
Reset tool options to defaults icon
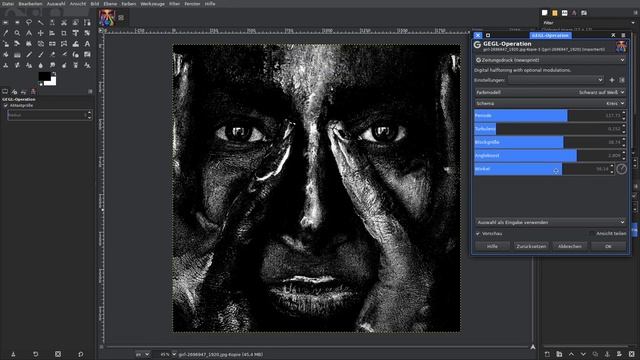pyautogui.click(x=80, y=354)
